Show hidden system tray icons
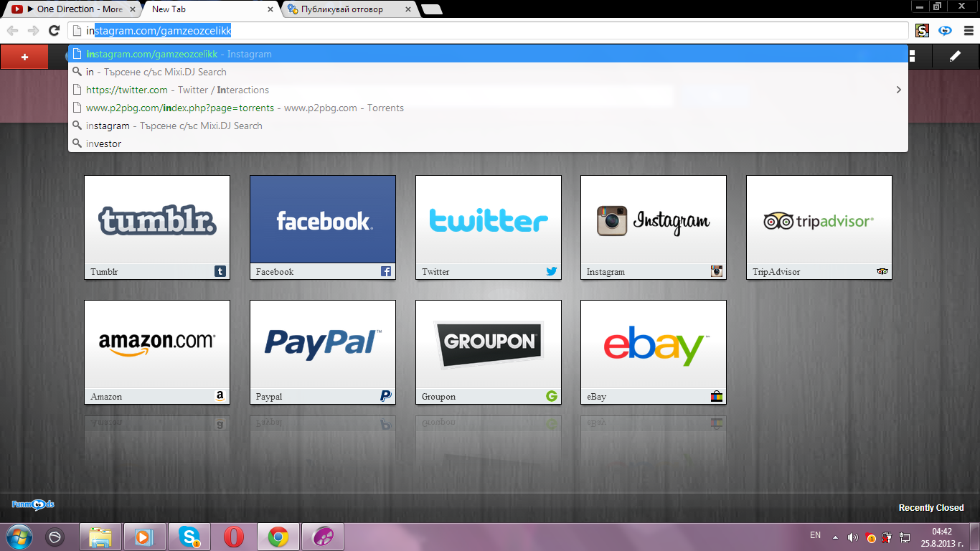Screen dimensions: 980x551 pyautogui.click(x=835, y=537)
